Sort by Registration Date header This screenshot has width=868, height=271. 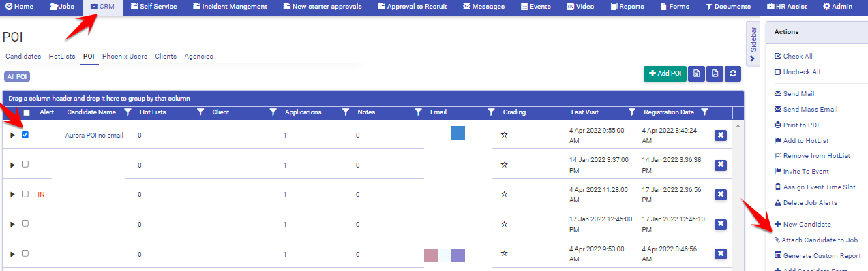point(668,112)
